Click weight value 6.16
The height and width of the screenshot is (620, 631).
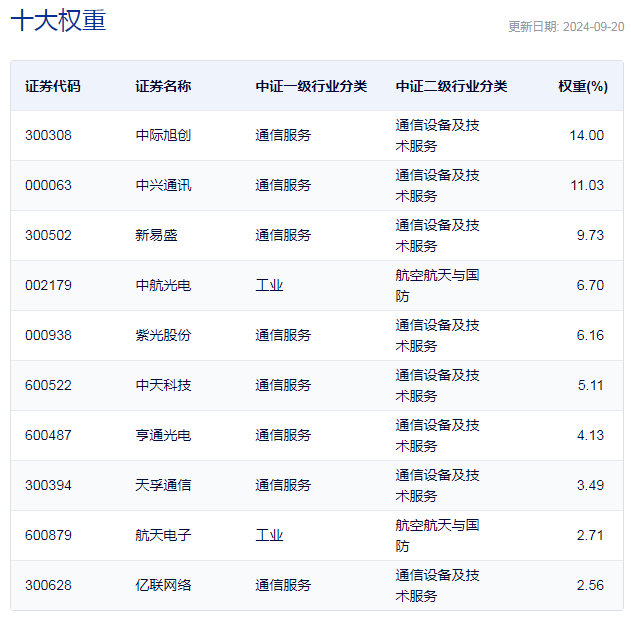[590, 335]
